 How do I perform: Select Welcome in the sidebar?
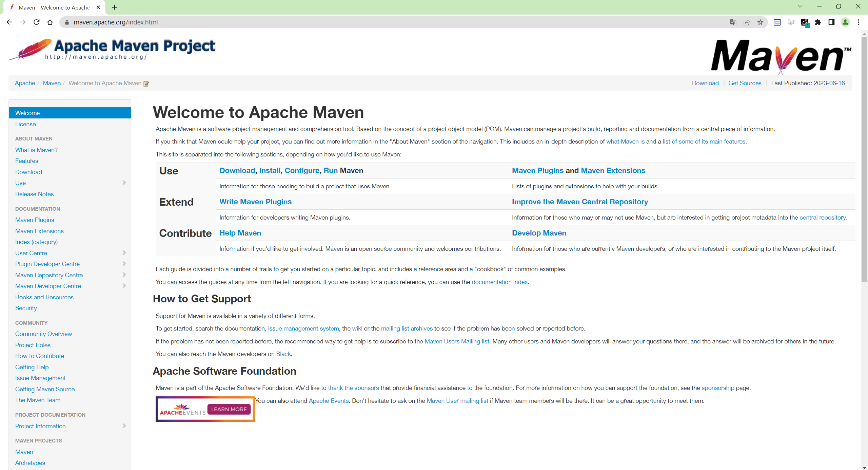coord(70,113)
